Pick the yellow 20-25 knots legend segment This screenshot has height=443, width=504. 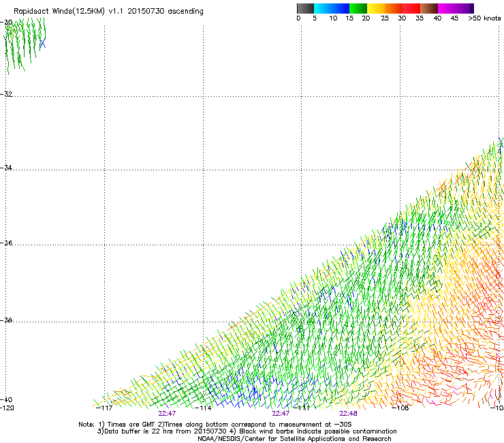pyautogui.click(x=376, y=8)
